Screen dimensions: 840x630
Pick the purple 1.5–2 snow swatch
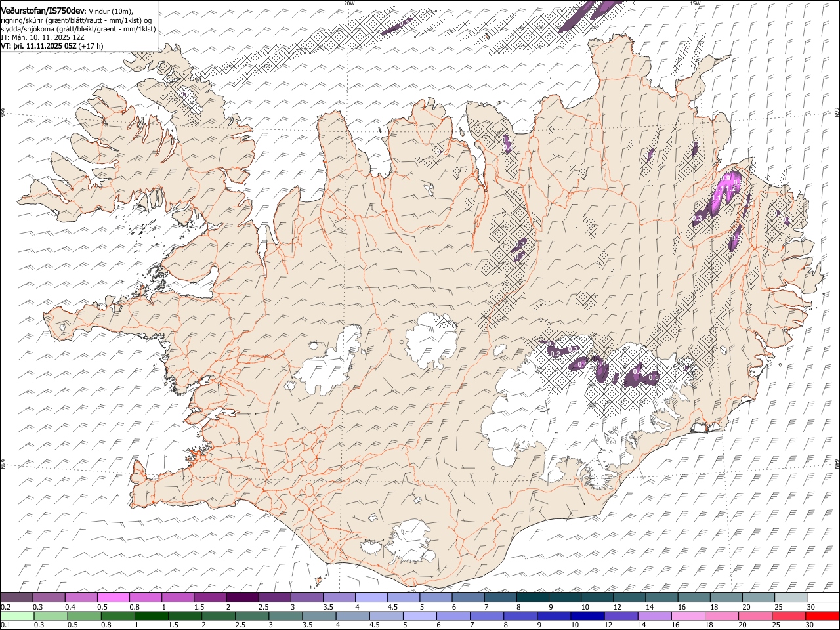[x=210, y=598]
